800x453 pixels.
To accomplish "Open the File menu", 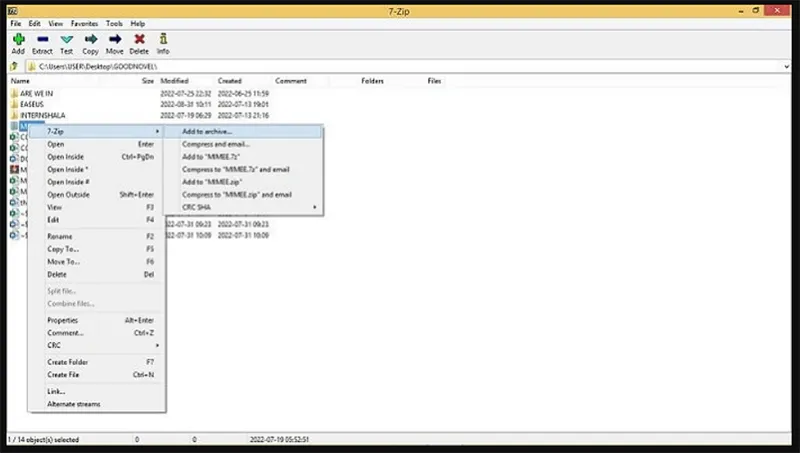I will tap(16, 23).
